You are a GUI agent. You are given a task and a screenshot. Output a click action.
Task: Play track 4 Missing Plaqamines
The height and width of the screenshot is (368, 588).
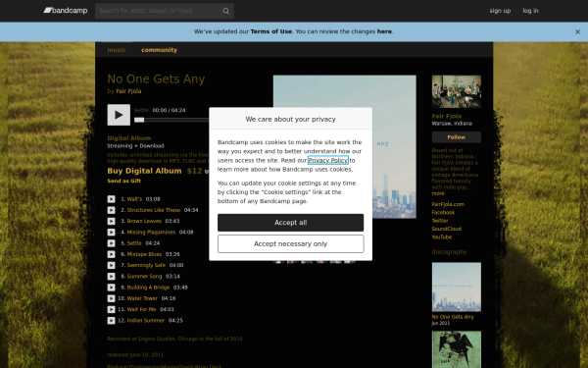(111, 232)
